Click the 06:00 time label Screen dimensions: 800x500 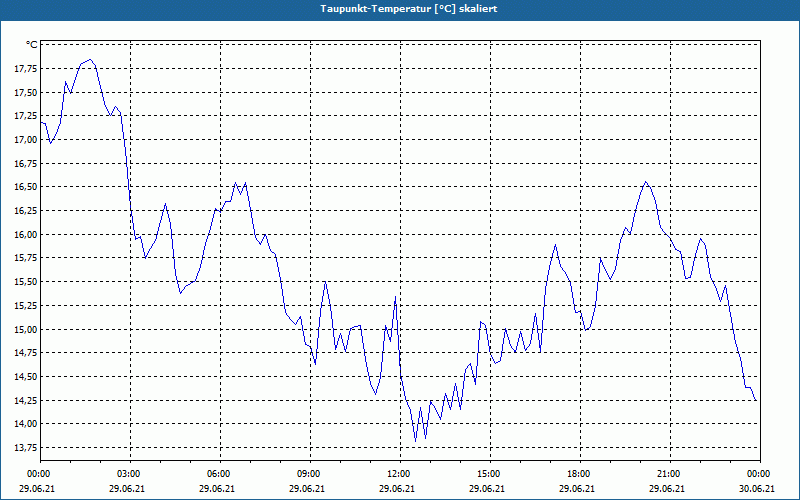(220, 474)
